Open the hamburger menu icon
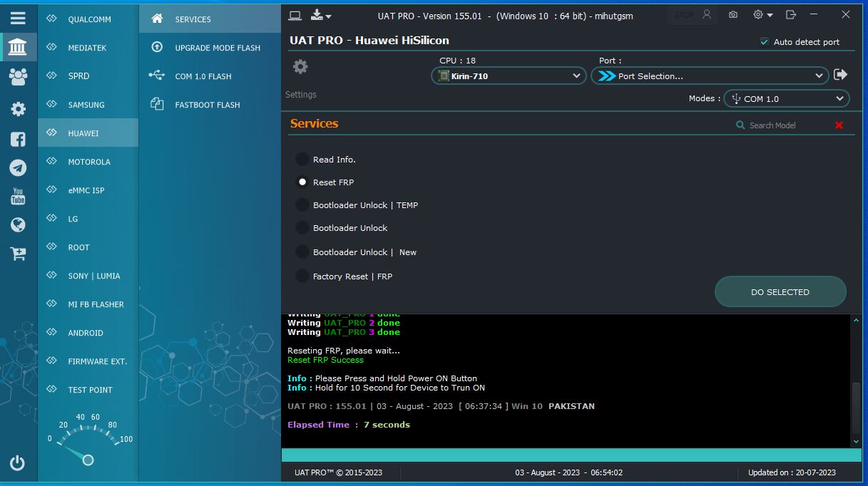 18,18
